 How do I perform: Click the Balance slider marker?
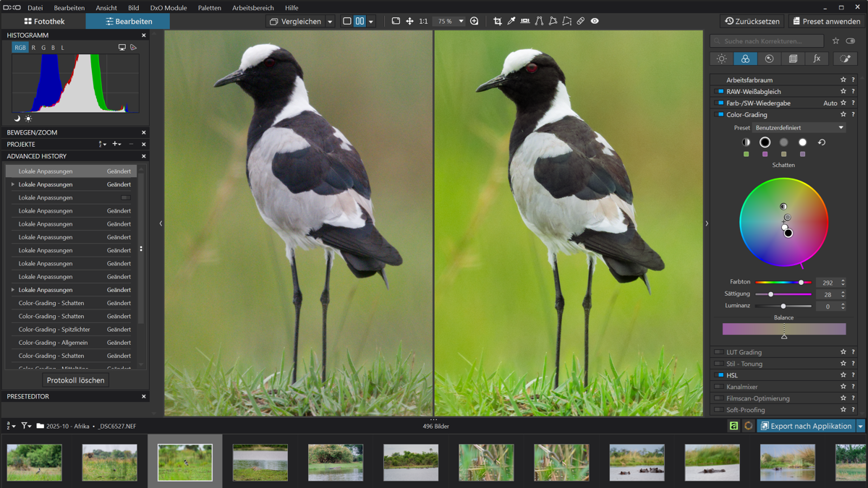tap(783, 336)
